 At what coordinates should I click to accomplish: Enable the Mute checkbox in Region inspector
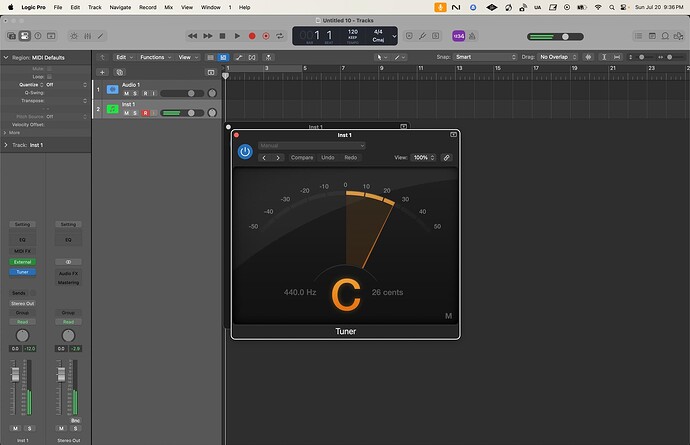coord(49,69)
